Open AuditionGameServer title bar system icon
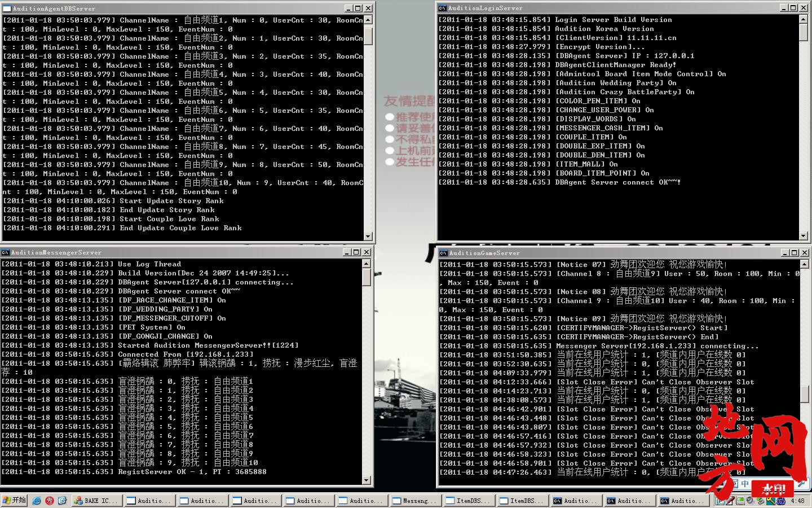812x508 pixels. click(x=443, y=253)
